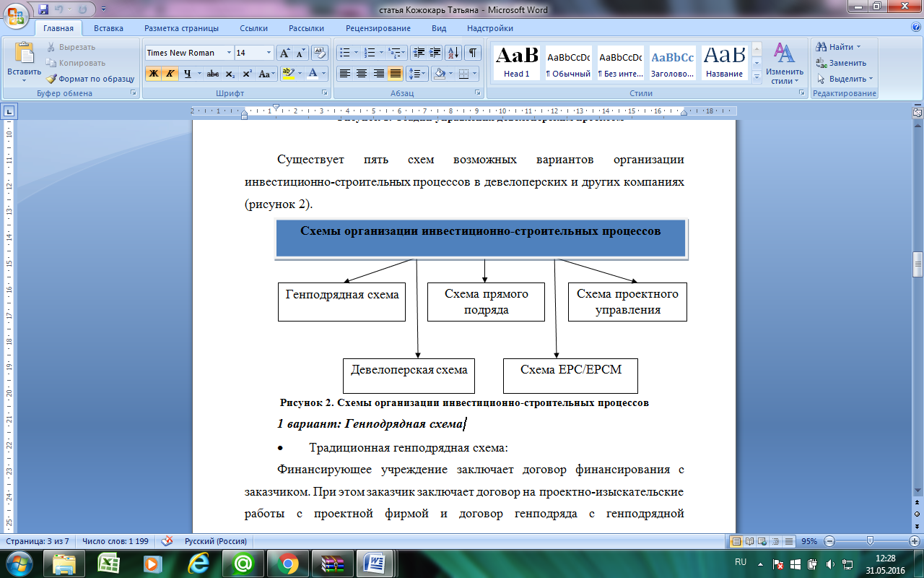Open change case Aa dropdown
This screenshot has width=924, height=578.
pyautogui.click(x=267, y=74)
